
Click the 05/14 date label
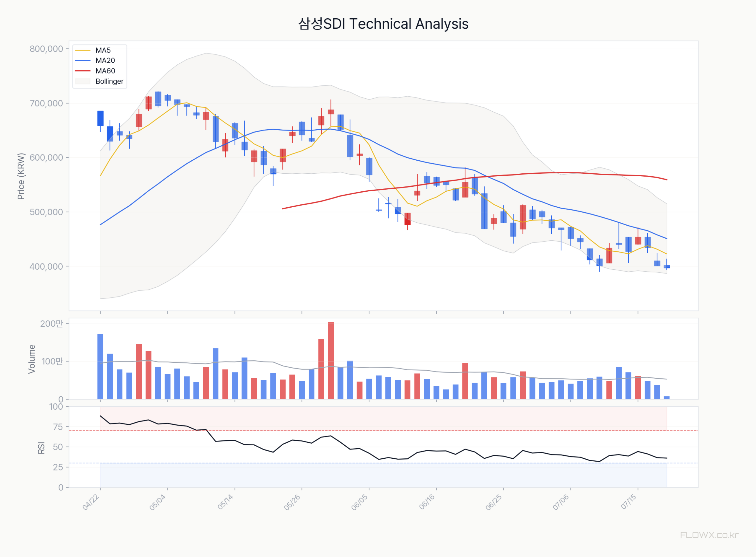click(x=226, y=502)
